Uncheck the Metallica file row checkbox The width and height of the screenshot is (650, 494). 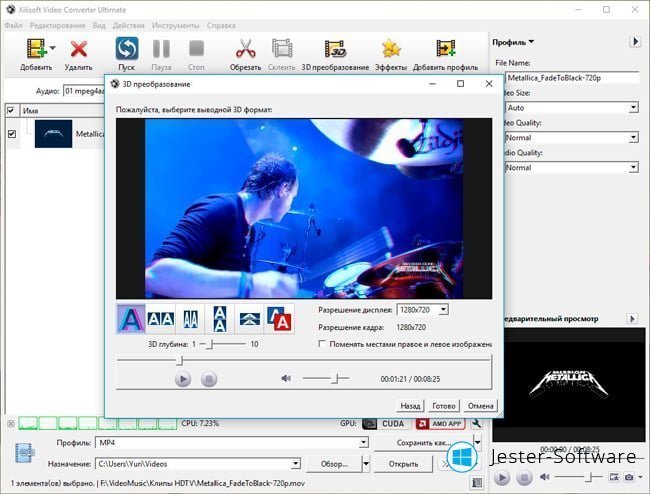pyautogui.click(x=12, y=134)
